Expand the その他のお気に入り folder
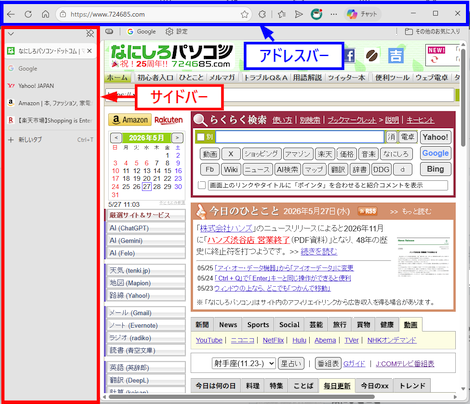The height and width of the screenshot is (404, 470). [432, 31]
